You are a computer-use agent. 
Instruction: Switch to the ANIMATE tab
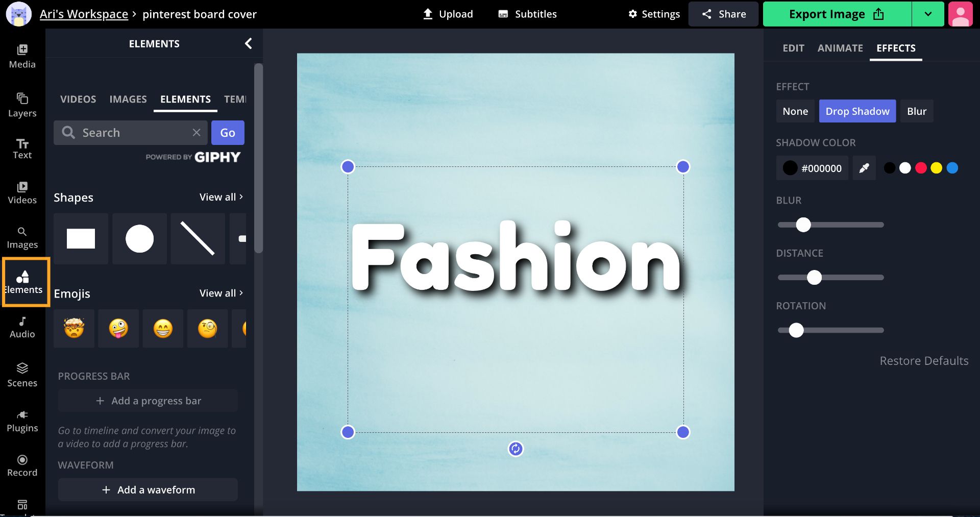click(840, 48)
